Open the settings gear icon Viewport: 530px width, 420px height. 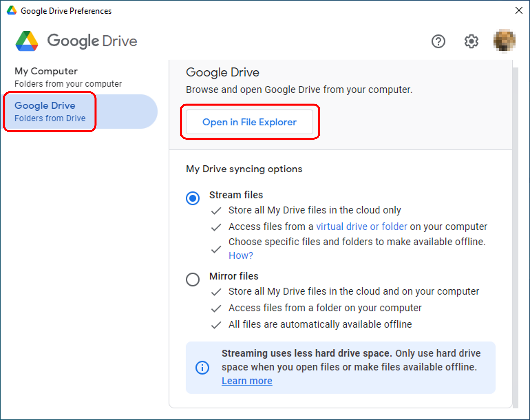click(471, 41)
